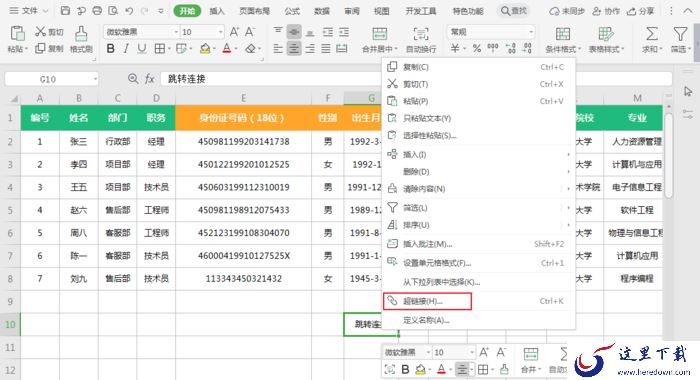
Task: Choose Paste Special (选择性粘贴) in context menu
Action: (x=478, y=135)
